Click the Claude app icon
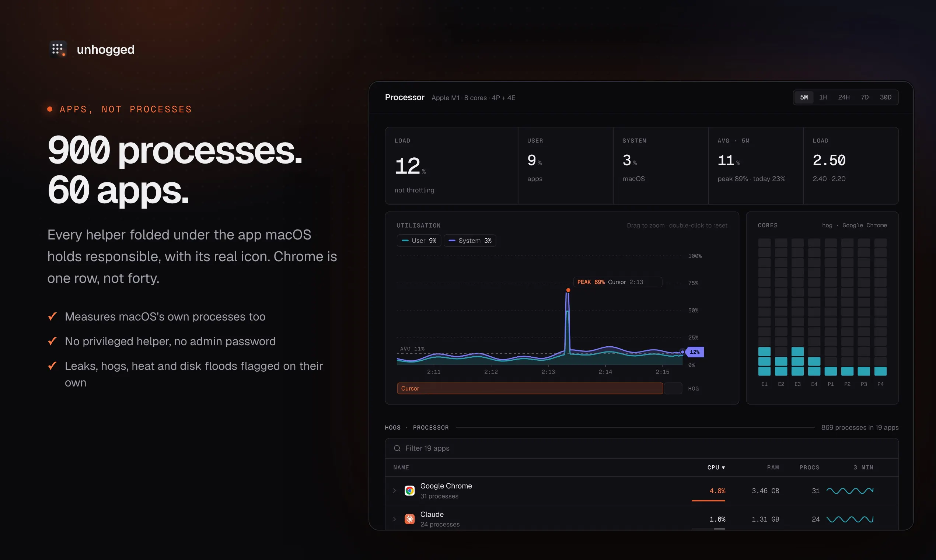This screenshot has width=936, height=560. [x=409, y=519]
